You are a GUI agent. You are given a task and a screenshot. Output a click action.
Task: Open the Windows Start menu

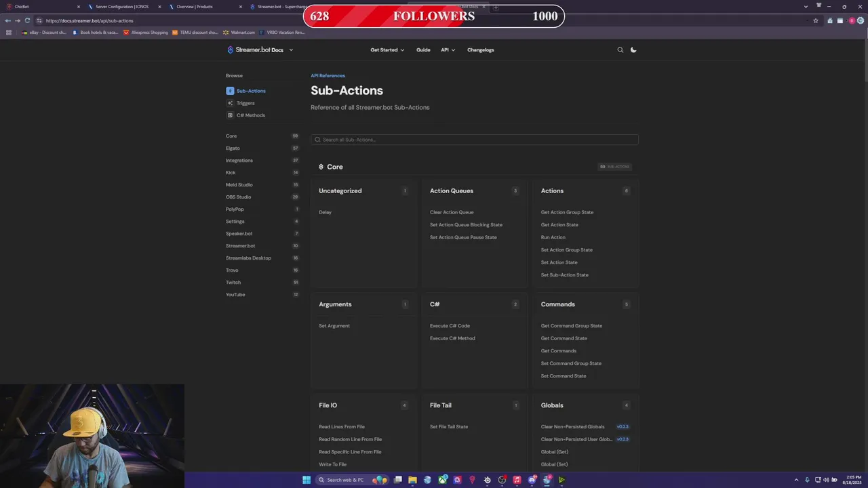click(x=307, y=480)
